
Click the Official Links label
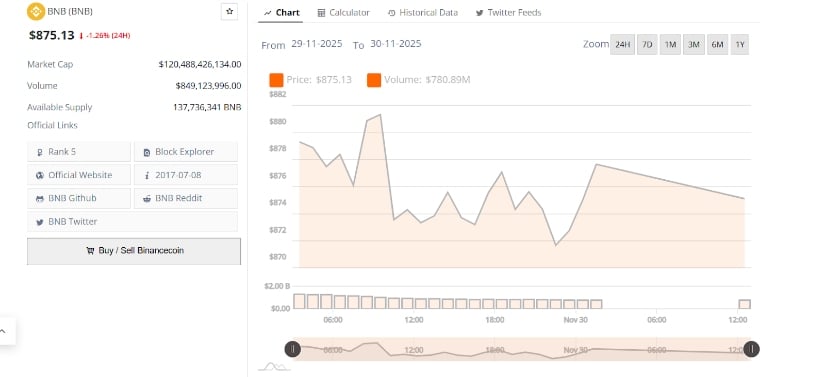click(52, 125)
